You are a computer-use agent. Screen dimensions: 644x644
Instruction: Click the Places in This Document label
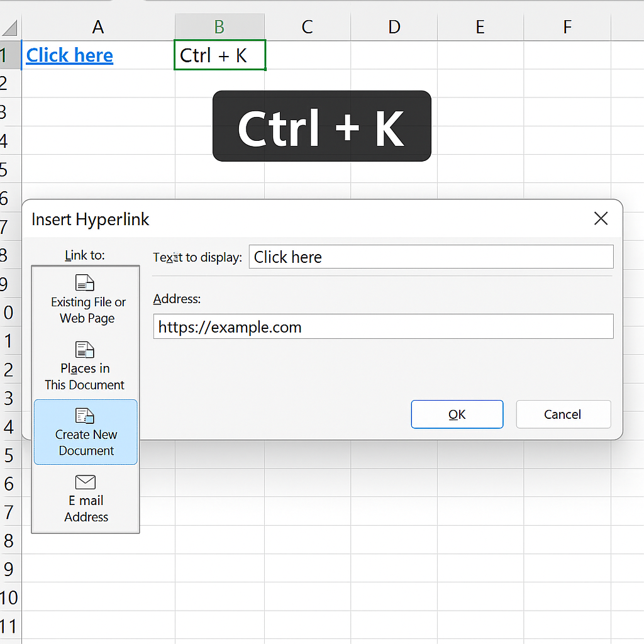tap(85, 377)
